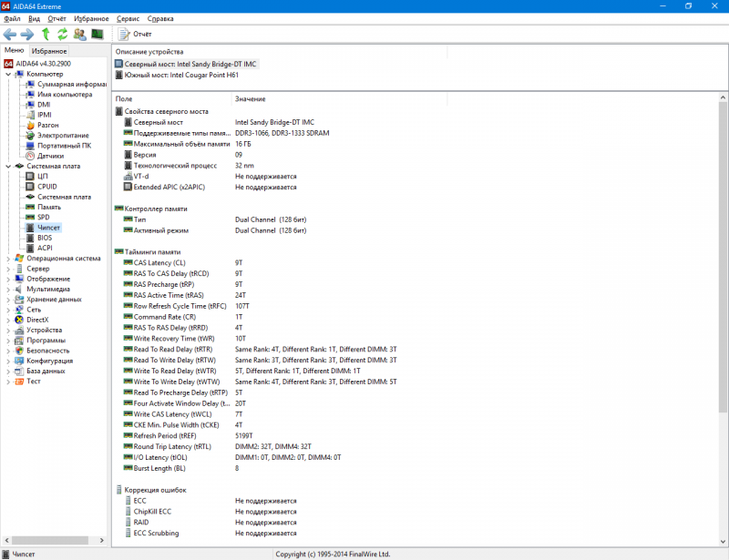The width and height of the screenshot is (729, 560).
Task: Click the green monitor diagnostics toolbar icon
Action: coord(97,34)
